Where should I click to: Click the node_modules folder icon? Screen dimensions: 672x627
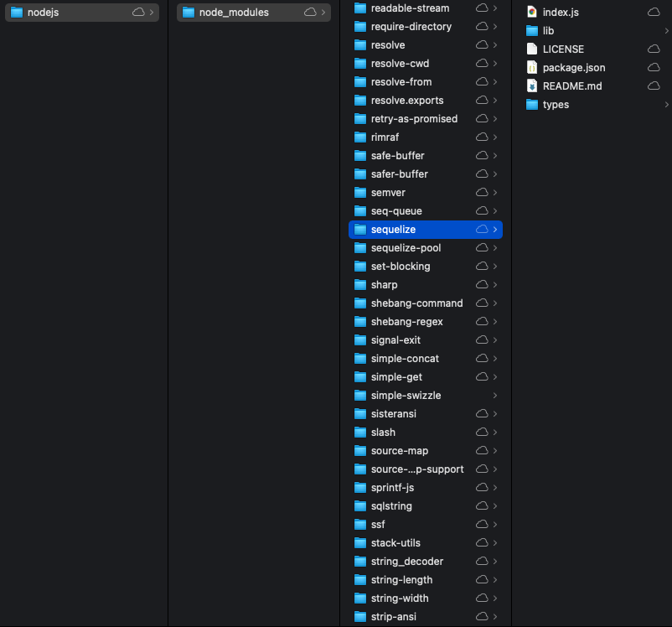coord(189,13)
